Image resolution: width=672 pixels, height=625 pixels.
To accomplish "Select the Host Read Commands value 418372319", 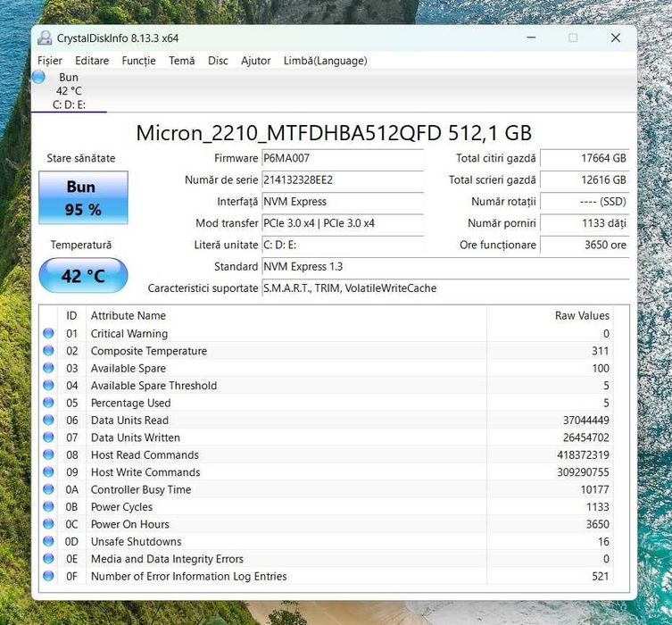I will tap(583, 454).
